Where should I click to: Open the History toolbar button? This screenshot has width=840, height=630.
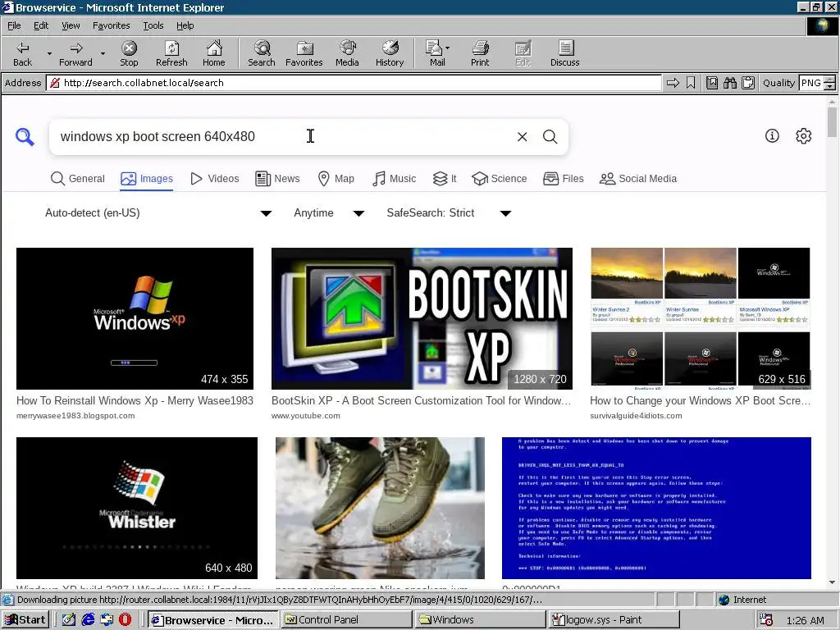point(390,53)
